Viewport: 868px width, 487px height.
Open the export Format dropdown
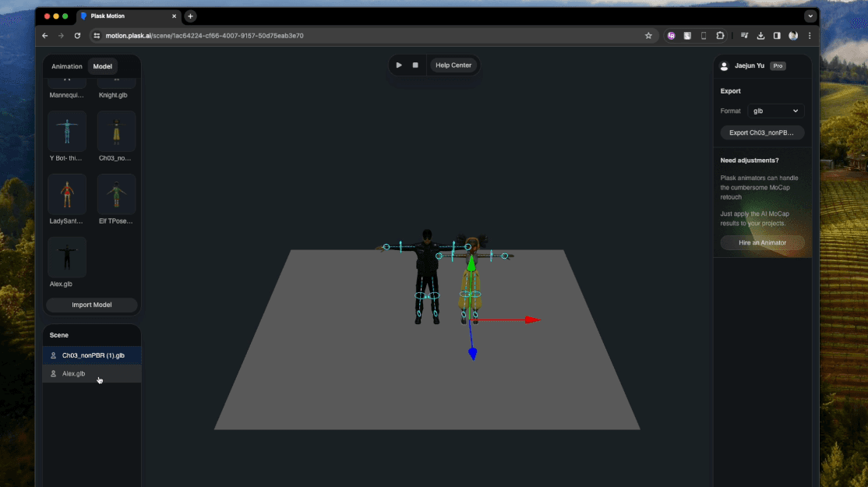point(775,111)
